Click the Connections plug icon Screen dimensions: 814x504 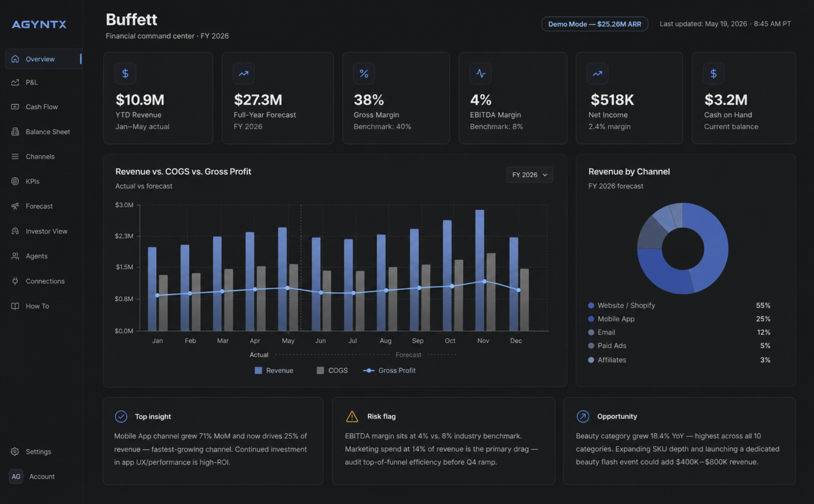pos(15,281)
